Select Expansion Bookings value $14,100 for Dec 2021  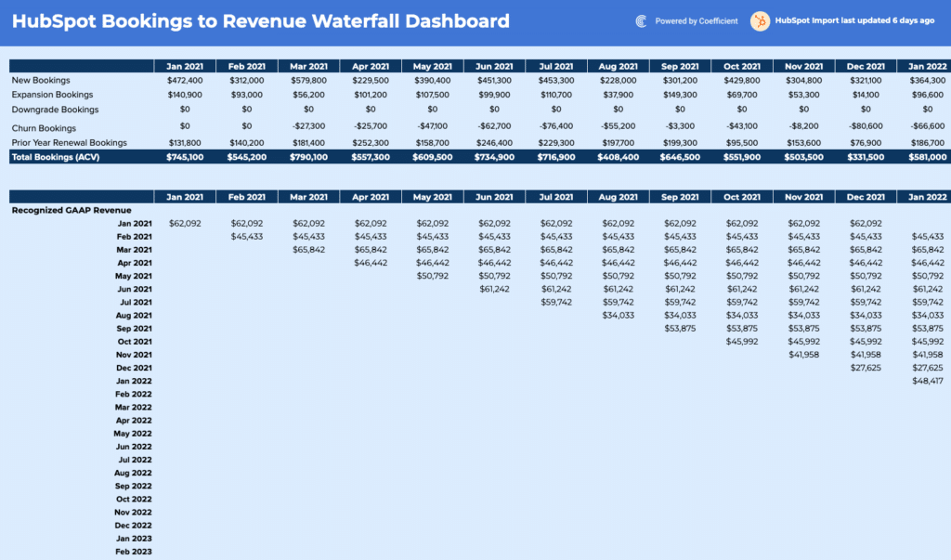coord(866,95)
